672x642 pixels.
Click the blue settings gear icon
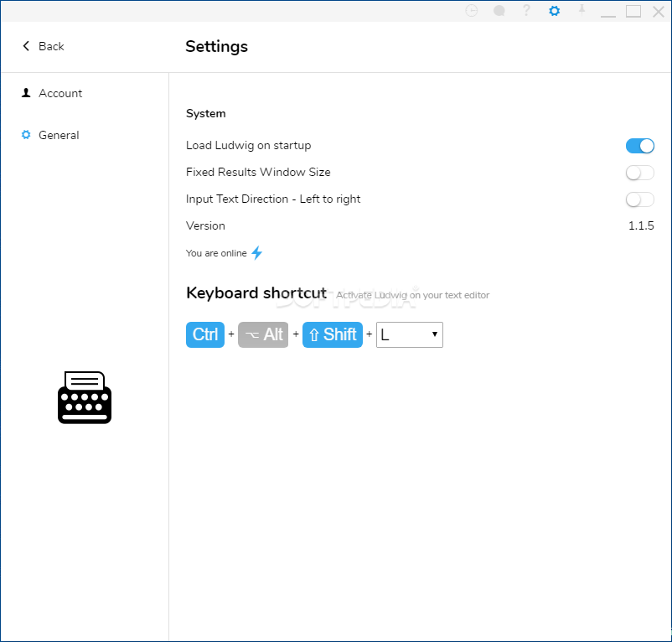tap(554, 11)
